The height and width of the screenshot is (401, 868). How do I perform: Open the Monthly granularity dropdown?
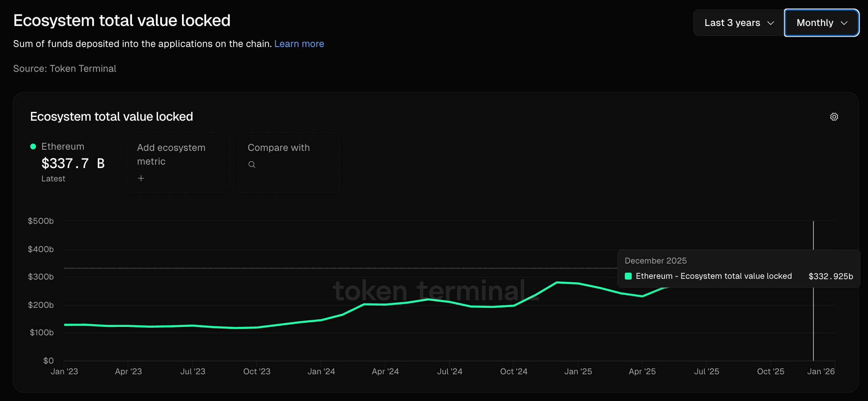pos(822,23)
